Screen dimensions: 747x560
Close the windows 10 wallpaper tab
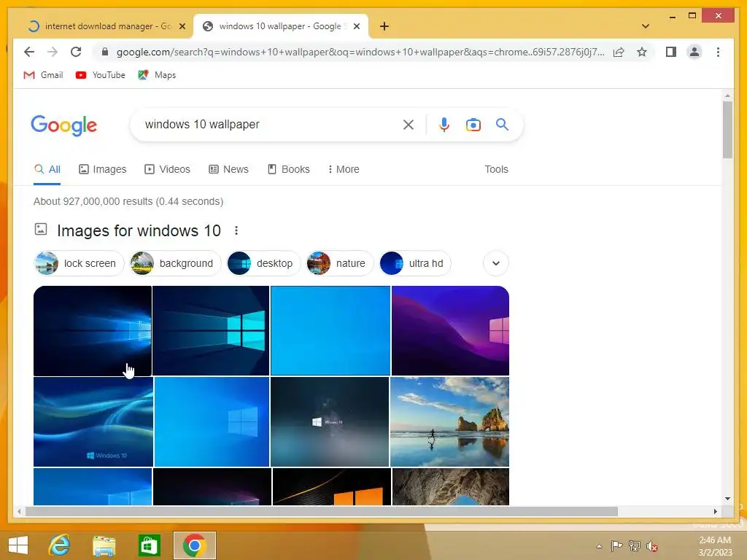click(x=356, y=26)
